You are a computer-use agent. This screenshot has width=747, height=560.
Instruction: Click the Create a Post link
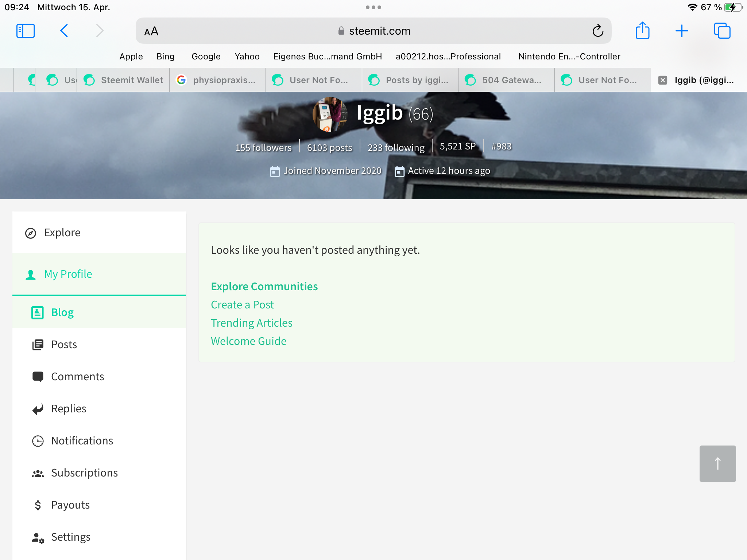click(242, 305)
